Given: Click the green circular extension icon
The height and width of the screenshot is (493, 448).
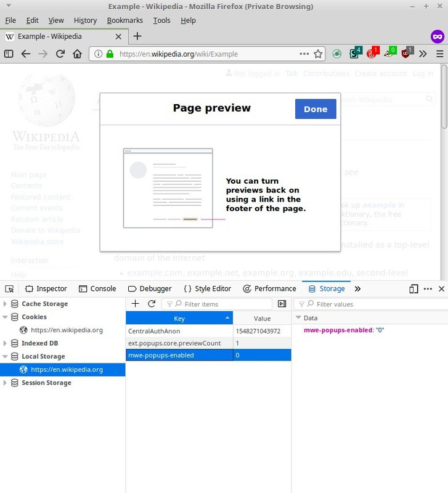Looking at the screenshot, I should coord(336,54).
